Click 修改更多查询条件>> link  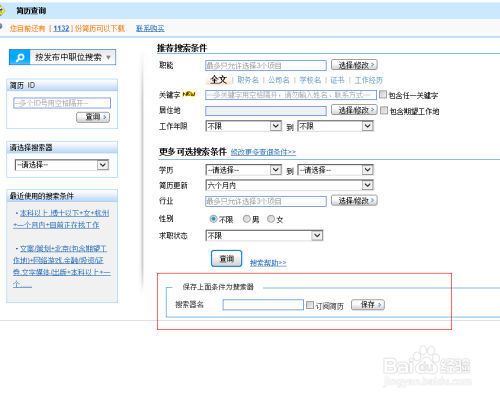coord(263,152)
